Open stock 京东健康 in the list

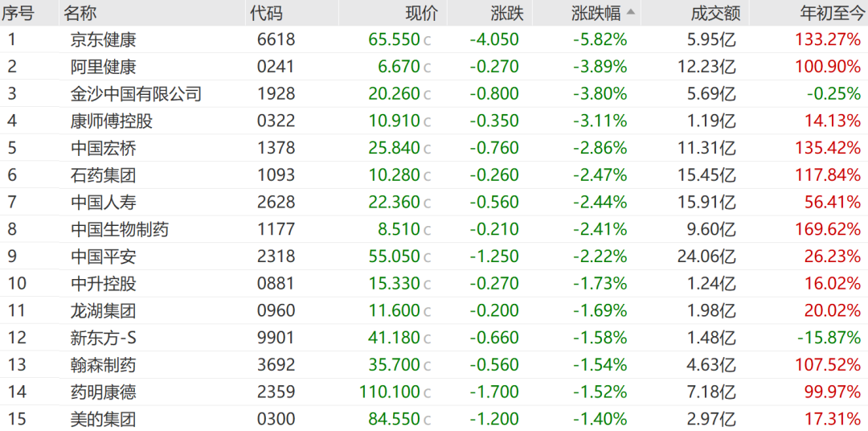pos(104,40)
